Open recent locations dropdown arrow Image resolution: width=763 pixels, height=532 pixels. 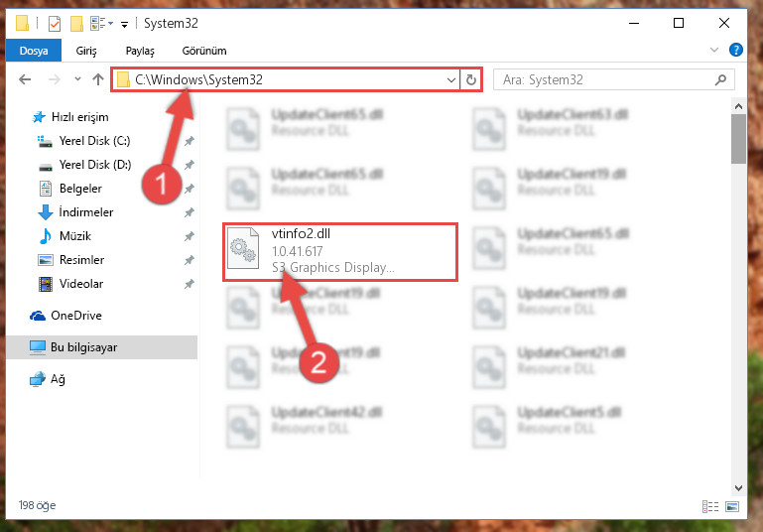(77, 78)
